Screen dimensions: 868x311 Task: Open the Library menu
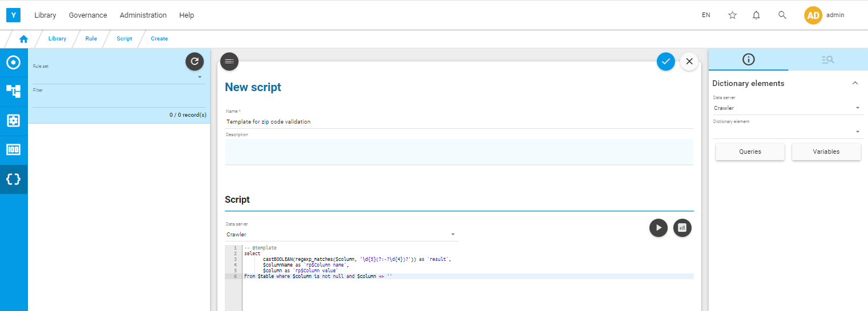pos(45,15)
